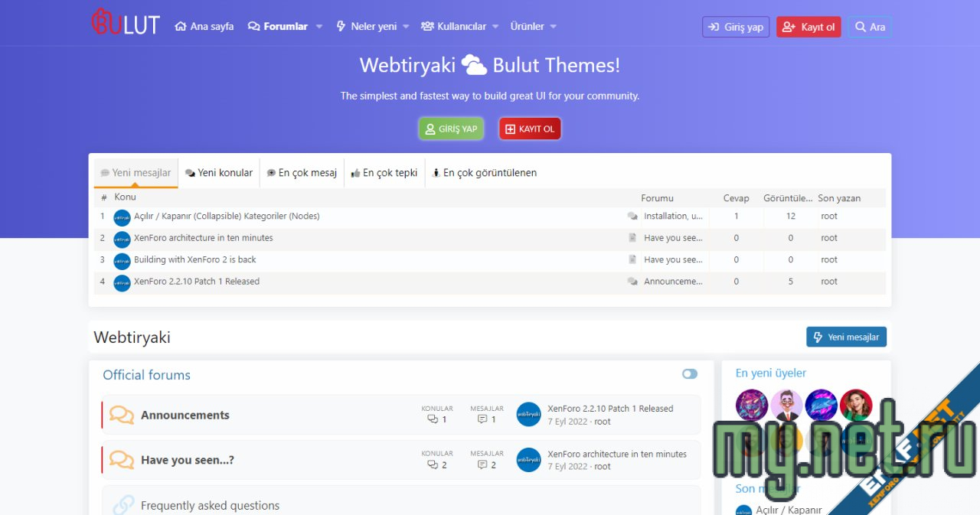Switch to the En çok tepki tab
980x515 pixels.
pyautogui.click(x=384, y=172)
